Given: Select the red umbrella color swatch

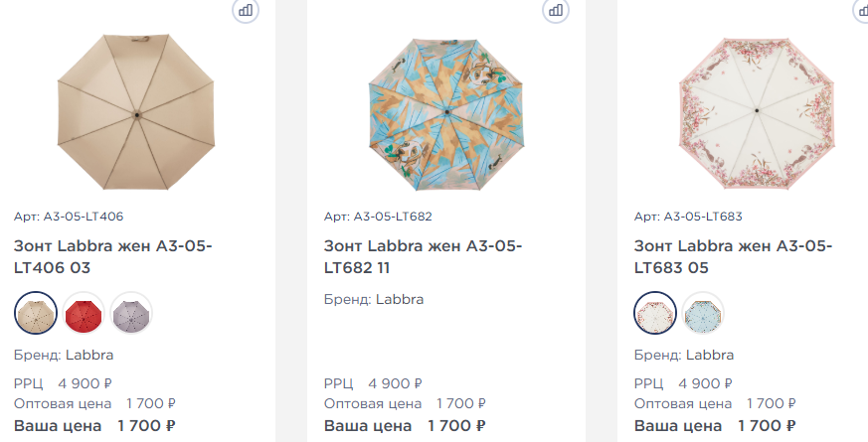Looking at the screenshot, I should (84, 313).
